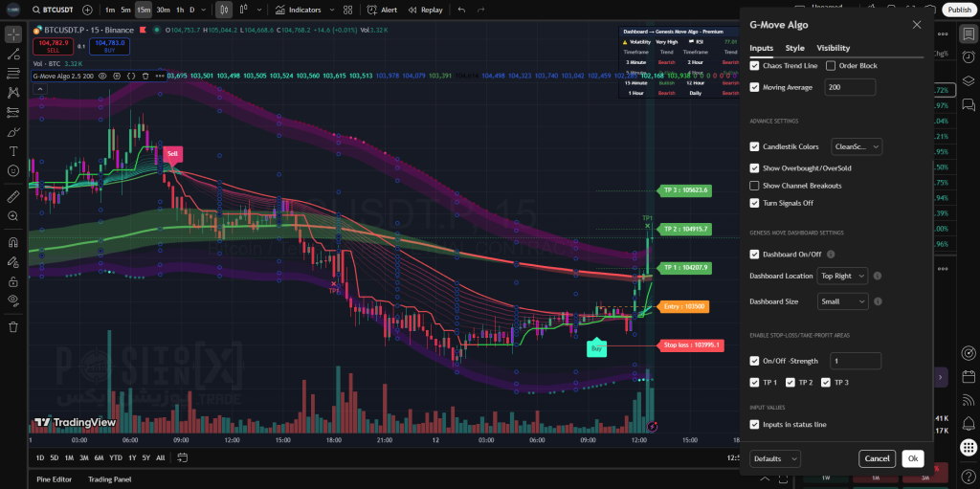Remove drawings with trash icon in left toolbar
The width and height of the screenshot is (980, 489).
(13, 326)
